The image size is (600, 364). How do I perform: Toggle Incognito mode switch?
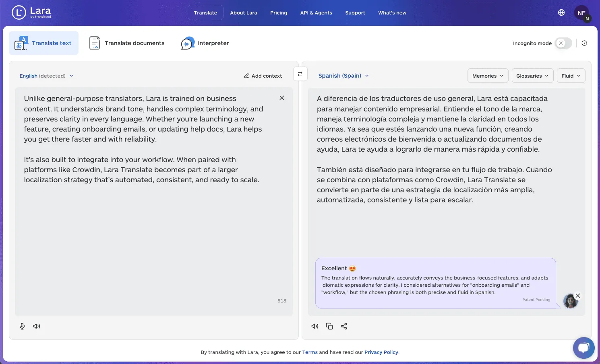click(x=563, y=43)
